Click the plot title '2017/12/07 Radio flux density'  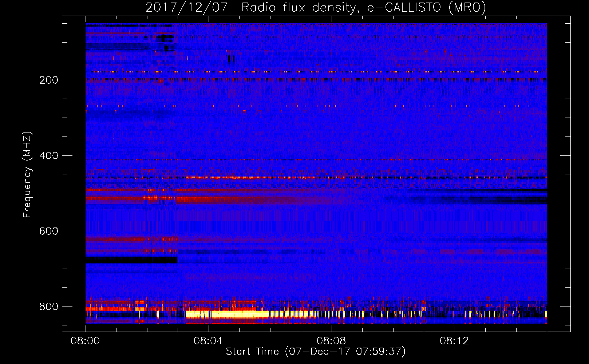pos(250,8)
